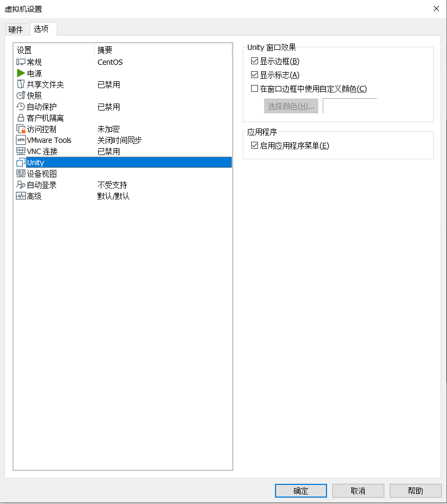Click the 常规 monitor icon

(x=21, y=62)
